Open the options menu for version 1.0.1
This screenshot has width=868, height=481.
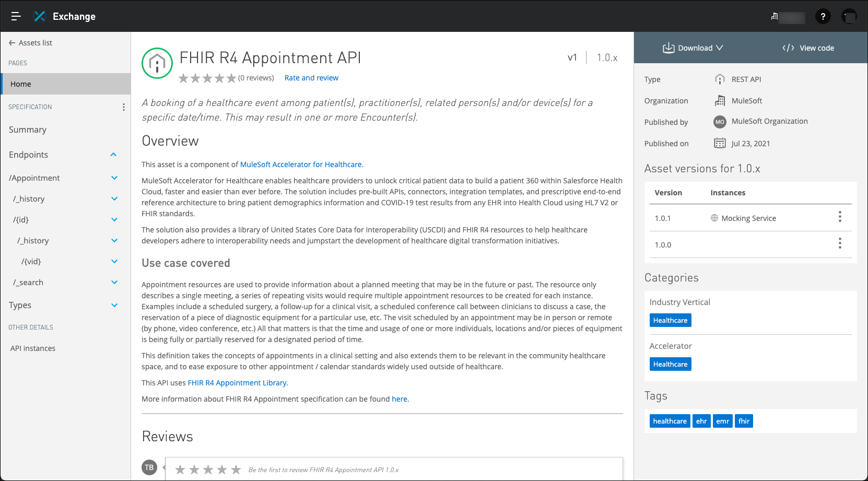[840, 217]
